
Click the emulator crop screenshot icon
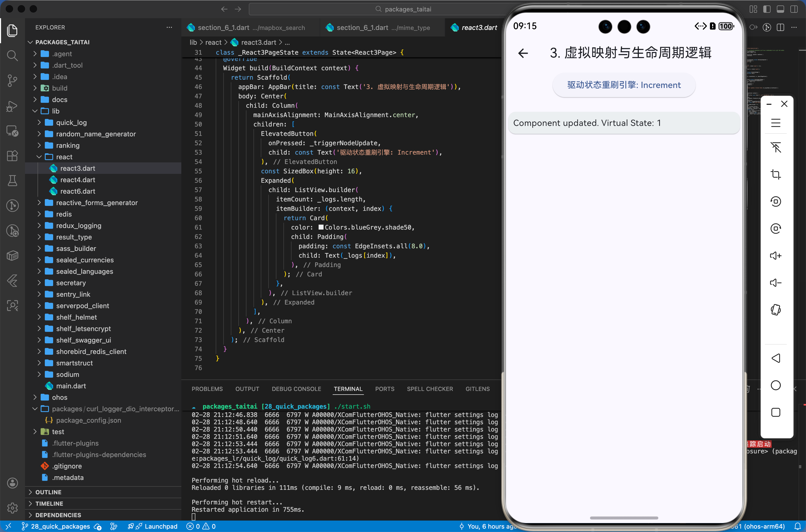776,174
